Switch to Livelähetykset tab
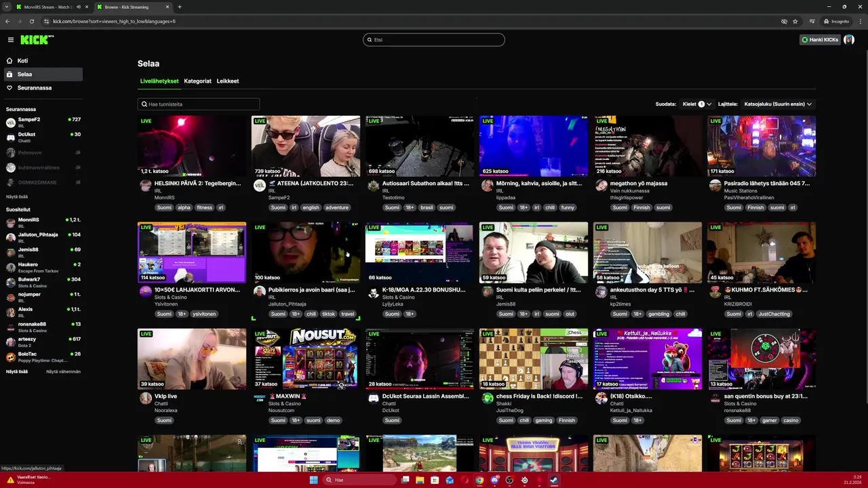The image size is (868, 488). pyautogui.click(x=159, y=81)
